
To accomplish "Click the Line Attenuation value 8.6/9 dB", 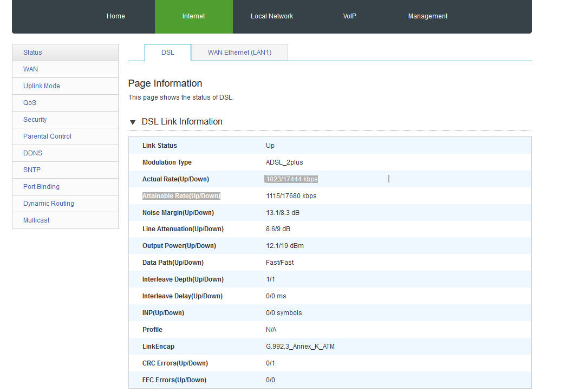I will click(278, 229).
